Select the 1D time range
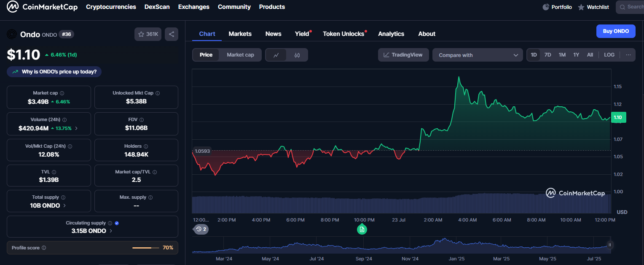 click(534, 55)
